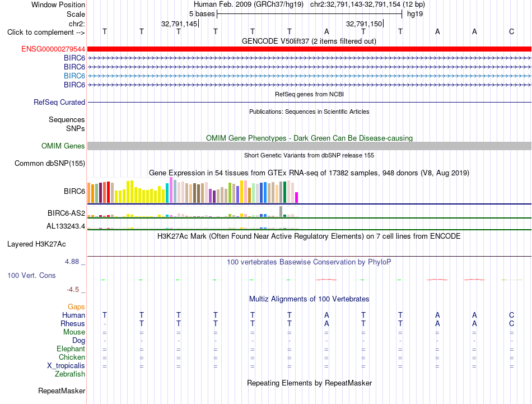Screen dimensions: 532x404
Task: Select the AL133243.4 label
Action: (66, 226)
